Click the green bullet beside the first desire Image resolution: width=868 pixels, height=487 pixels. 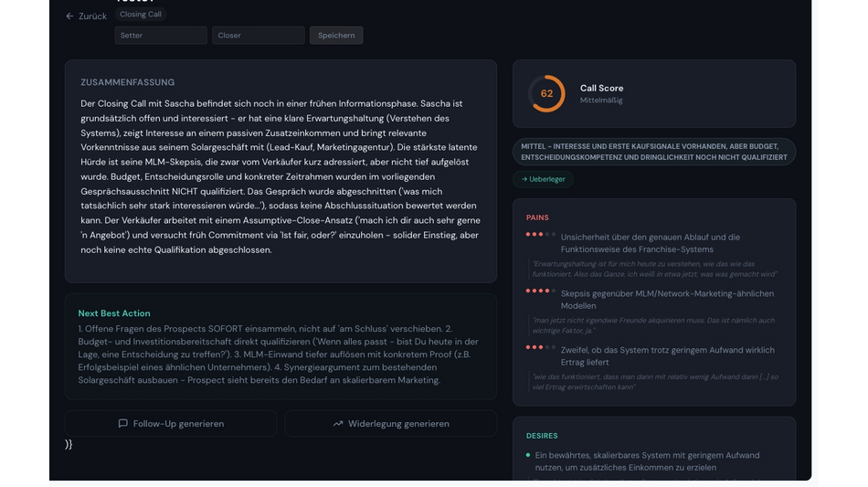tap(528, 455)
